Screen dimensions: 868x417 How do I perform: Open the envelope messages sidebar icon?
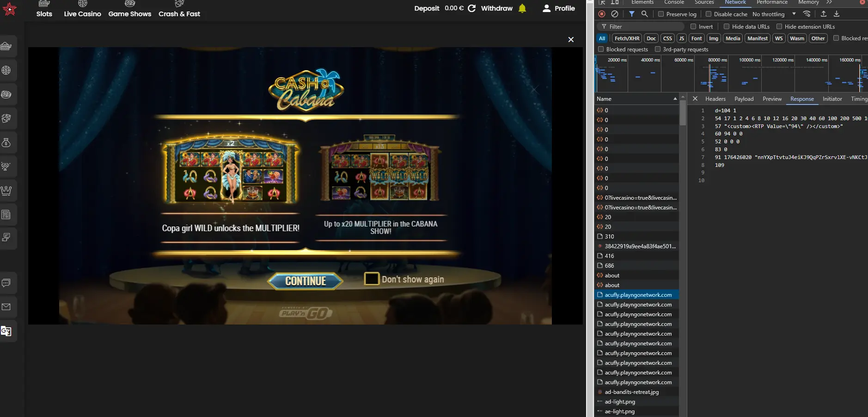coord(6,307)
